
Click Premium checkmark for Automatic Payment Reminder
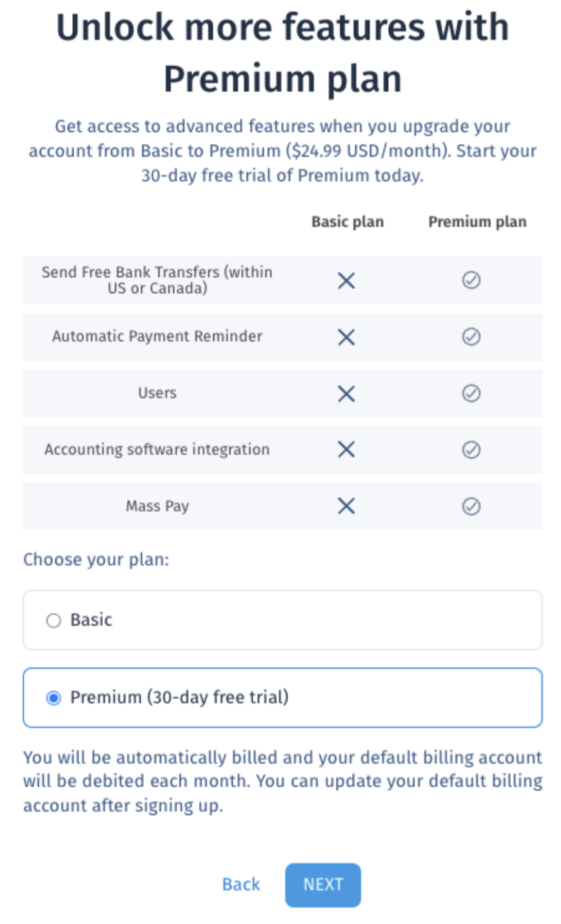click(471, 336)
